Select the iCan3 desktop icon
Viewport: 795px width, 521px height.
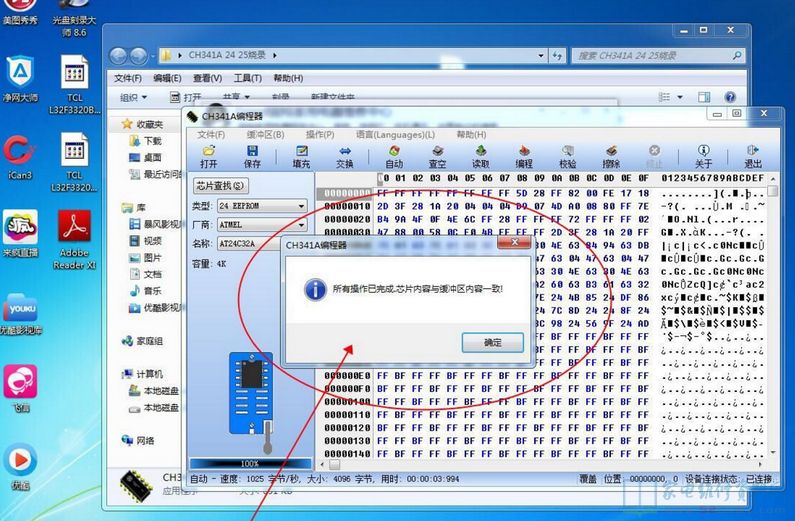(x=19, y=158)
